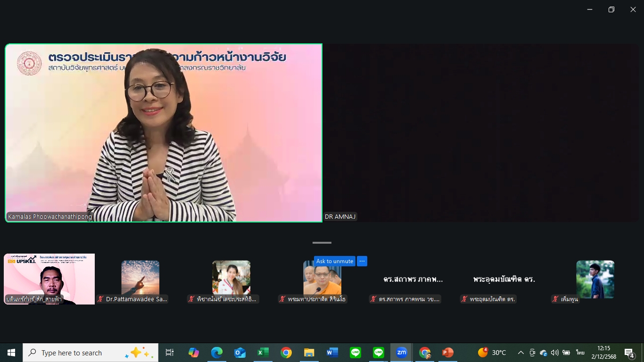Screen dimensions: 644x362
Task: Open Microsoft Excel from the taskbar
Action: pos(263,353)
